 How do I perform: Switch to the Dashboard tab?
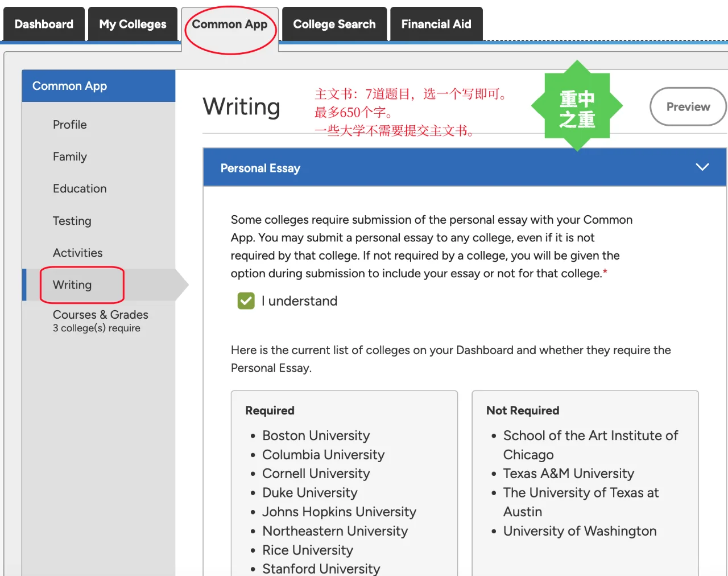[43, 24]
